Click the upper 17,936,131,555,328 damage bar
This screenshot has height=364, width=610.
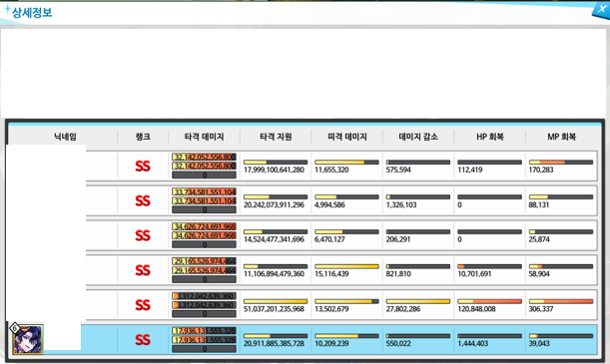(204, 331)
